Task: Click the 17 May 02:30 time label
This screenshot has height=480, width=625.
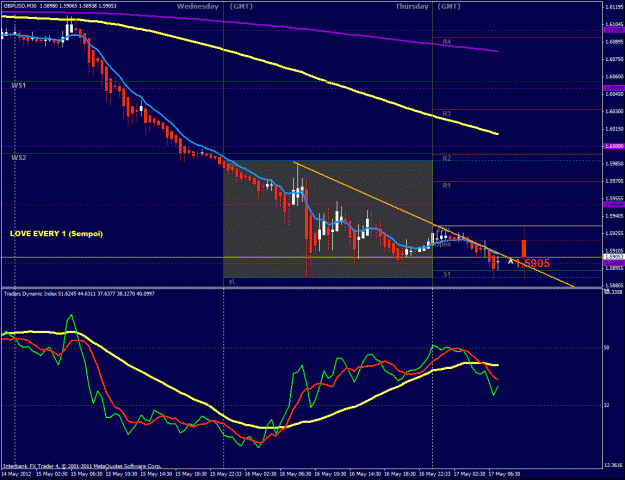Action: click(x=469, y=474)
